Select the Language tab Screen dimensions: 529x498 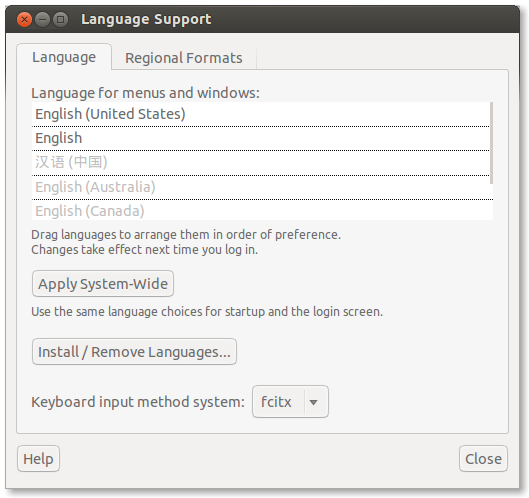click(64, 57)
